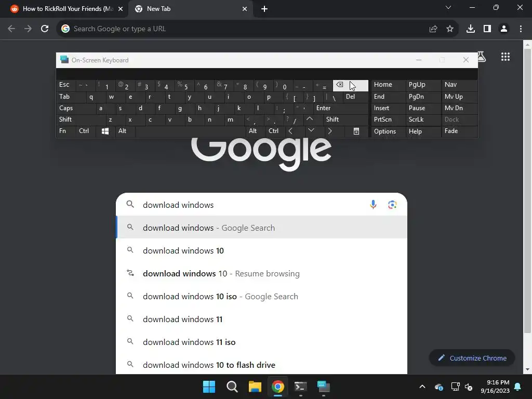The width and height of the screenshot is (532, 399).
Task: Click PrtScn key on keyboard
Action: click(x=388, y=119)
